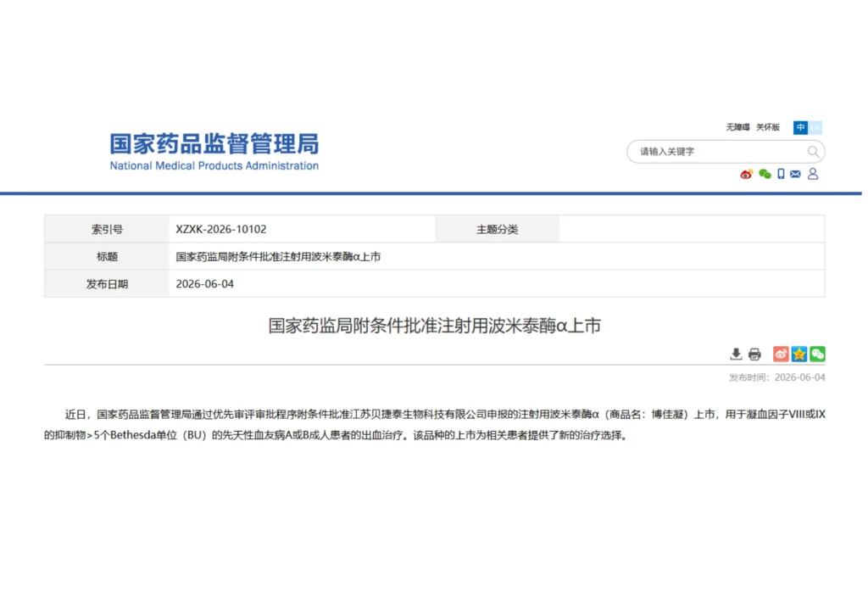Viewport: 868px width, 614px height.
Task: Click the 国家药品监督管理局 site logo
Action: (x=214, y=151)
